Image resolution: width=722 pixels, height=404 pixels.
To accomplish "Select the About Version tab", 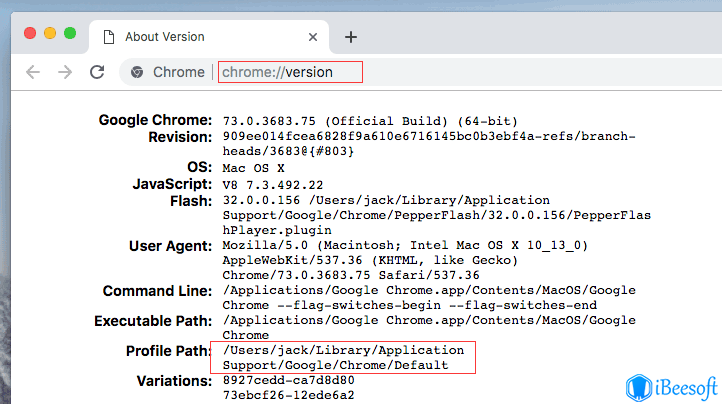I will (x=210, y=37).
